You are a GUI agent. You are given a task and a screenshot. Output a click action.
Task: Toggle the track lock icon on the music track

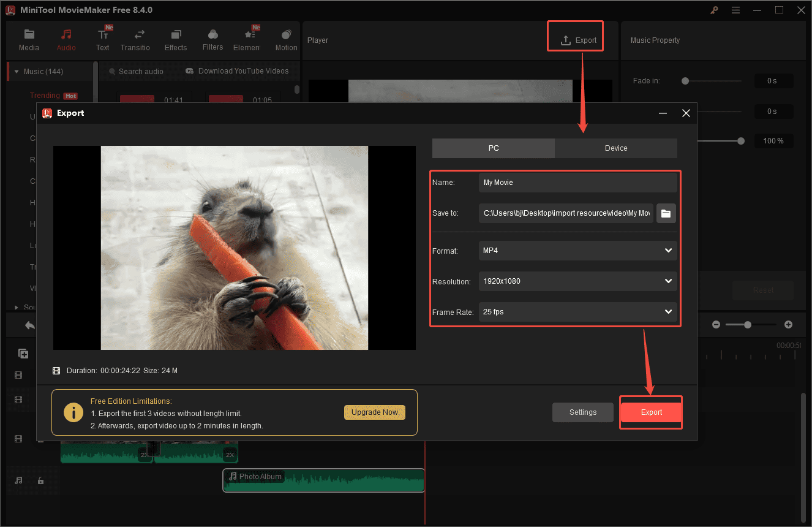40,480
